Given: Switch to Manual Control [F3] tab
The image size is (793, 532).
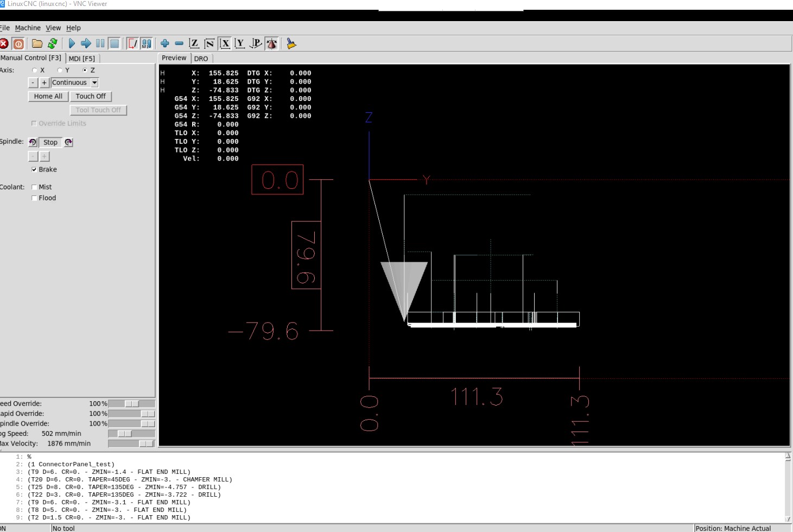Looking at the screenshot, I should (31, 58).
